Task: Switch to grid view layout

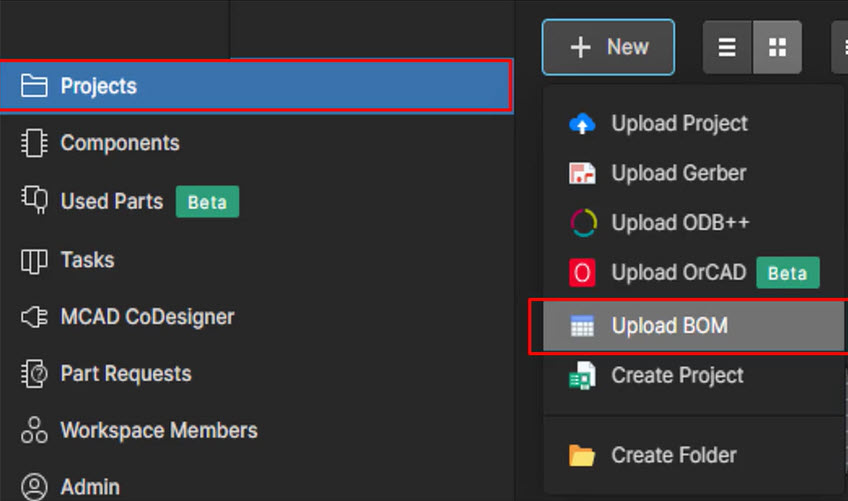Action: (777, 47)
